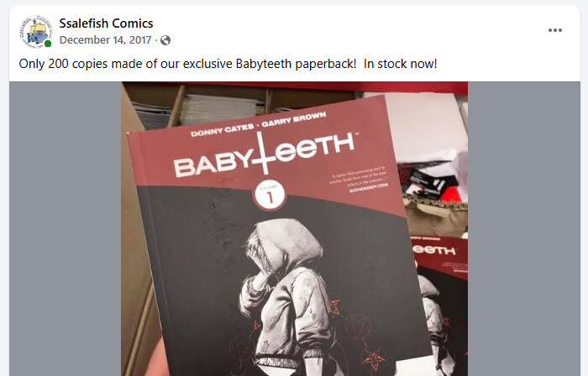The width and height of the screenshot is (588, 376).
Task: Click the exclusive Babyteeth paperback caption text
Action: pos(228,64)
